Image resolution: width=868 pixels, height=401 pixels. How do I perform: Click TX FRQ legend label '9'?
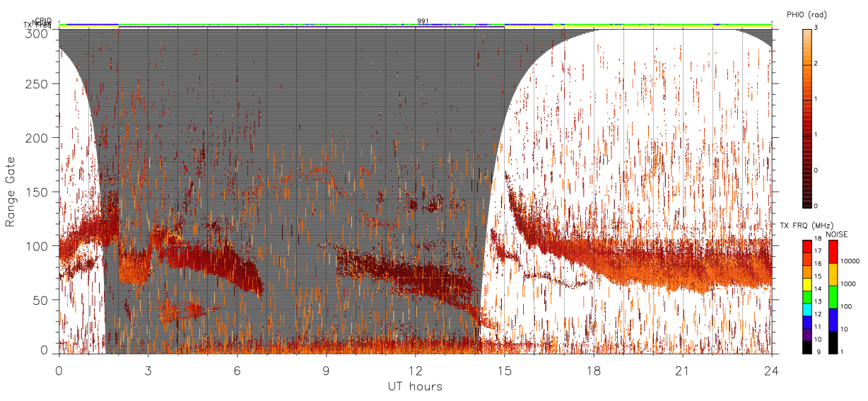pyautogui.click(x=819, y=351)
